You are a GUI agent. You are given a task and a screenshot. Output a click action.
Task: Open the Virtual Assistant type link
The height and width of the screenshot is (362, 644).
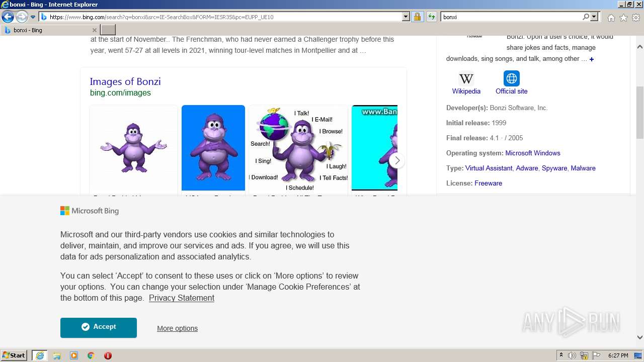pyautogui.click(x=489, y=168)
